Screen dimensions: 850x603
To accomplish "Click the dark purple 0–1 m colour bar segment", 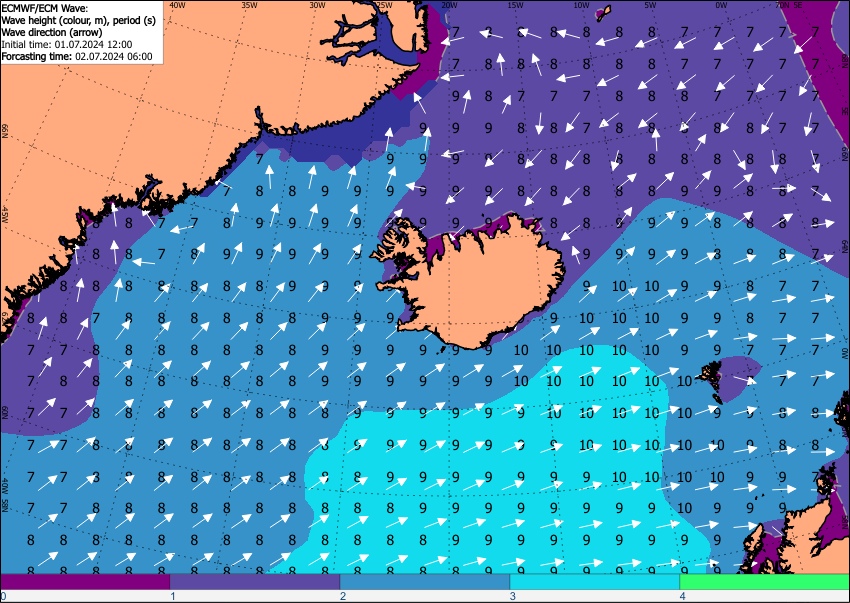I will 85,582.
